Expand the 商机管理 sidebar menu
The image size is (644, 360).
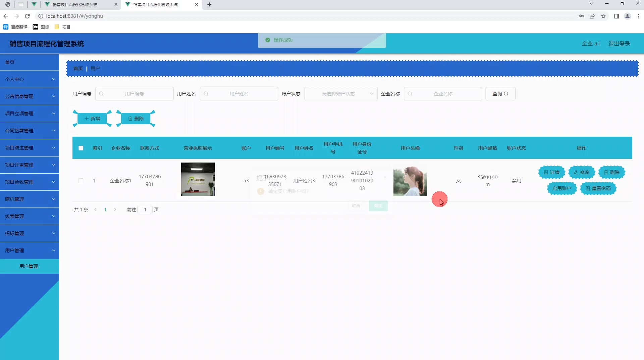(x=30, y=199)
